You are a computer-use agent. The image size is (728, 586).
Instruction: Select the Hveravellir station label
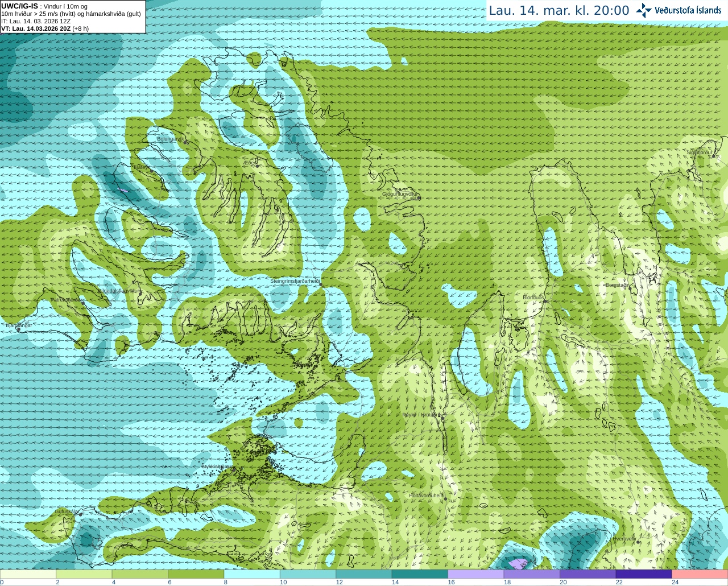(625, 538)
